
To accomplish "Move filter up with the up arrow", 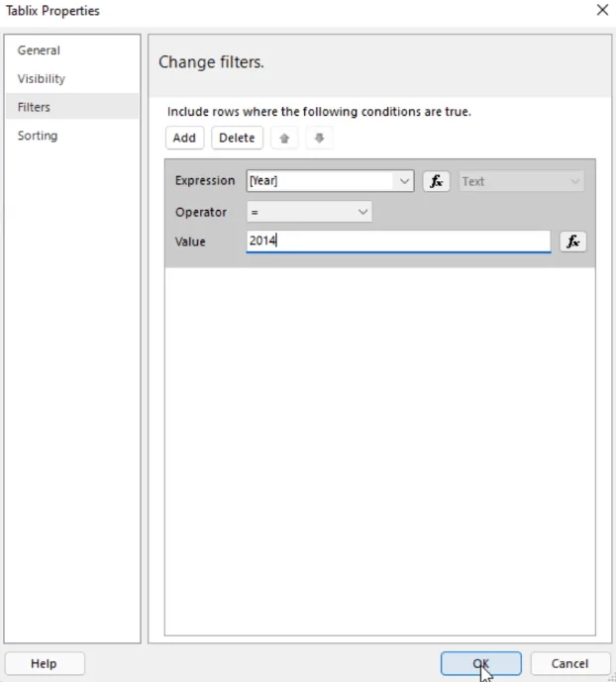I will (284, 139).
